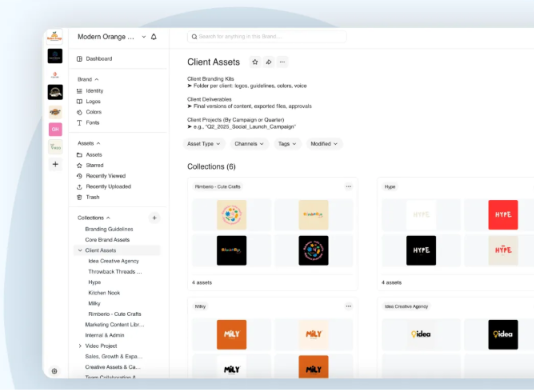534x390 pixels.
Task: Open the Rimberio - Cute Crafts card title
Action: point(217,187)
